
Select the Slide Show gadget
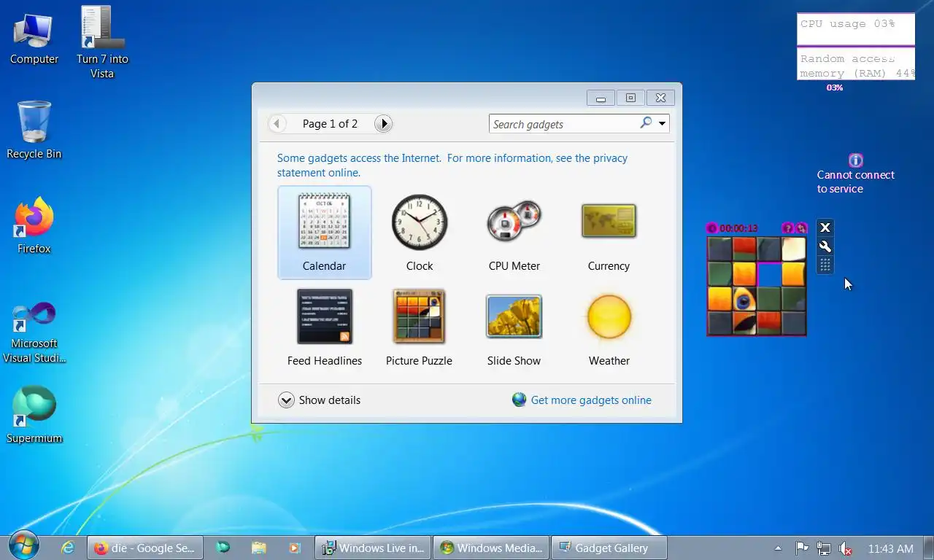514,327
